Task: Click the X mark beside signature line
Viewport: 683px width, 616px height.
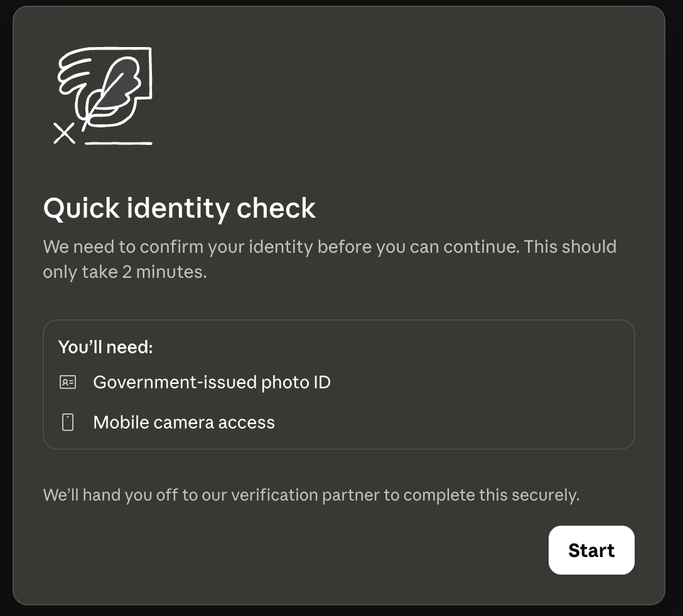Action: point(64,133)
